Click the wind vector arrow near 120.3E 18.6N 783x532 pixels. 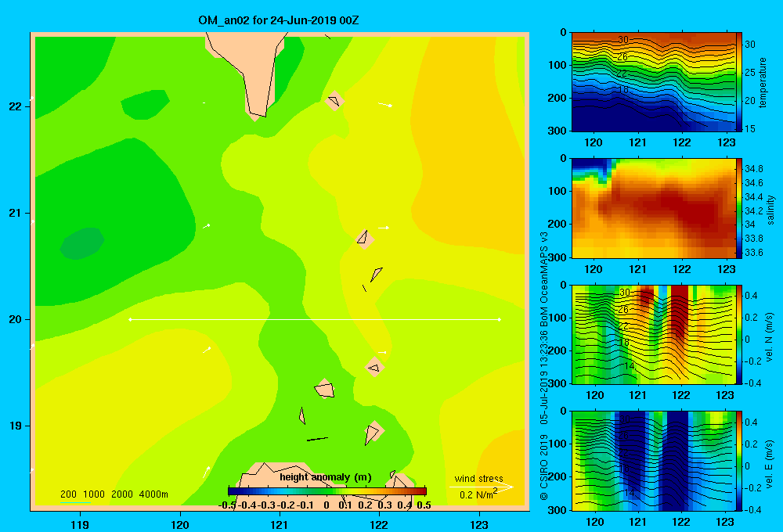click(x=206, y=472)
